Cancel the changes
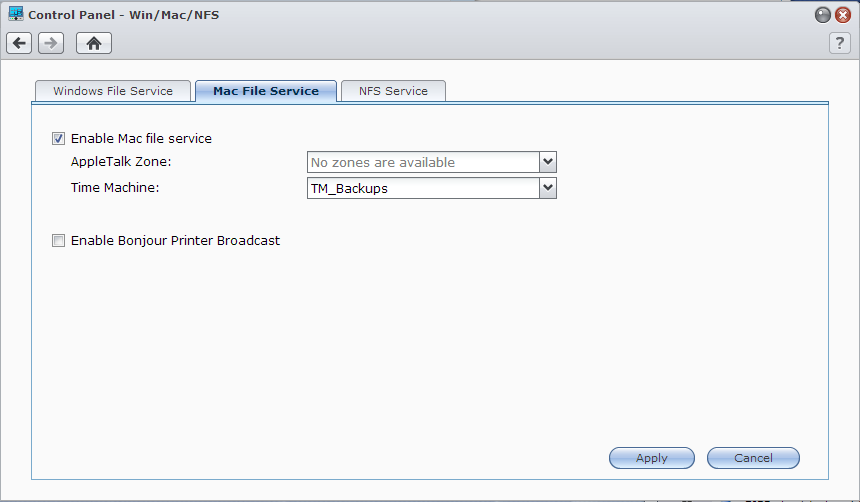This screenshot has height=502, width=860. [753, 458]
